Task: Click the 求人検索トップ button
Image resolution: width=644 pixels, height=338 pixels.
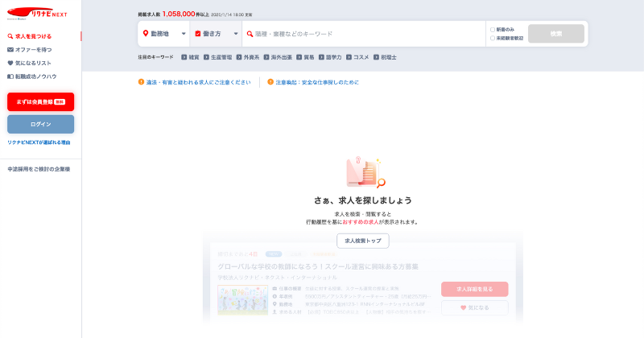Action: pyautogui.click(x=363, y=241)
